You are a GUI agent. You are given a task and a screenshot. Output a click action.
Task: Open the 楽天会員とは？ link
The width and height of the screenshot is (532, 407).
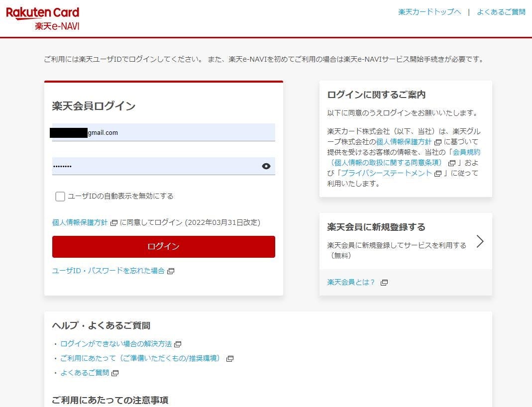(x=351, y=282)
